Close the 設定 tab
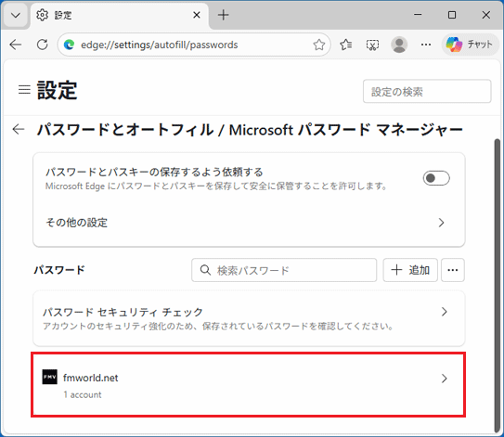 click(197, 15)
